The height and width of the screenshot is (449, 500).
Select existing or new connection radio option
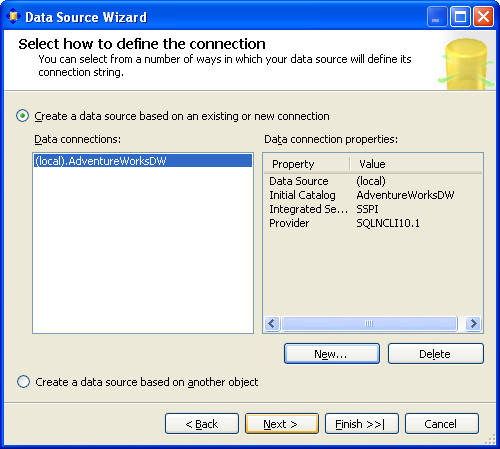23,116
